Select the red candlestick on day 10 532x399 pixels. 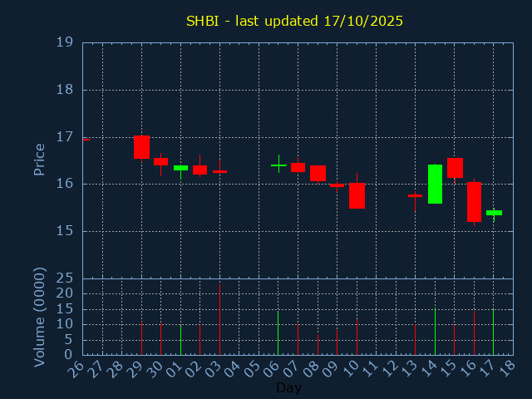(x=357, y=195)
